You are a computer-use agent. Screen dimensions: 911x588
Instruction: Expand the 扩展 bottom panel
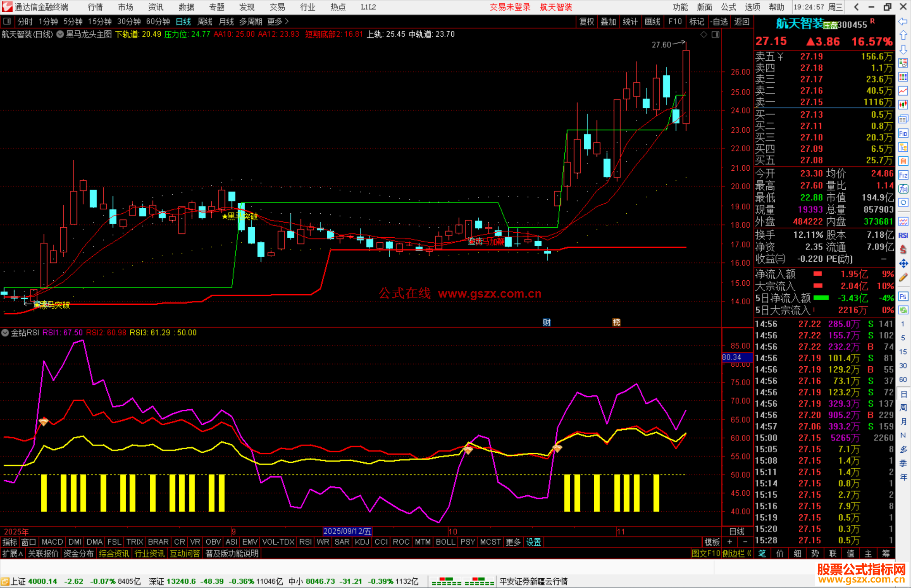(x=12, y=553)
